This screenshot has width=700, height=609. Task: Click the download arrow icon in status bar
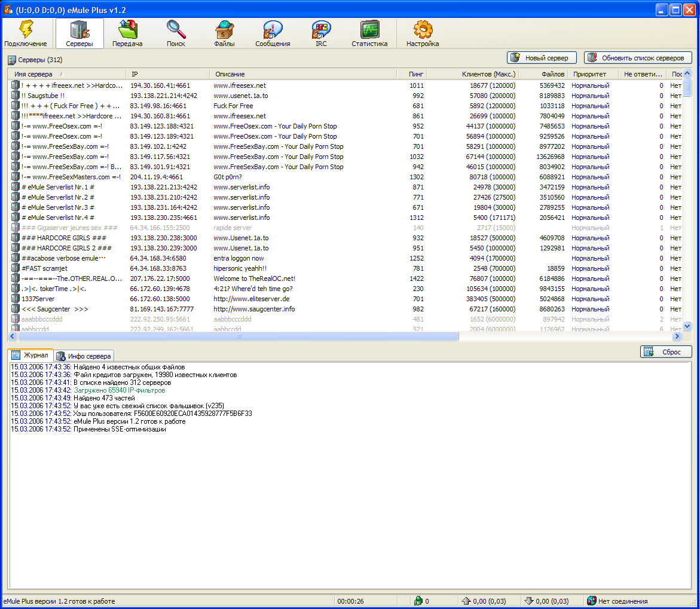529,601
